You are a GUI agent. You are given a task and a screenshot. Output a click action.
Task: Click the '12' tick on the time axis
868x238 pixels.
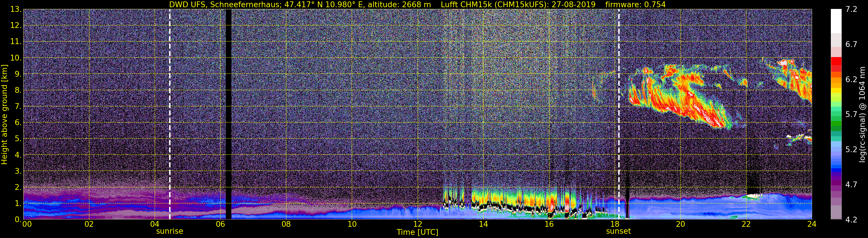[417, 224]
